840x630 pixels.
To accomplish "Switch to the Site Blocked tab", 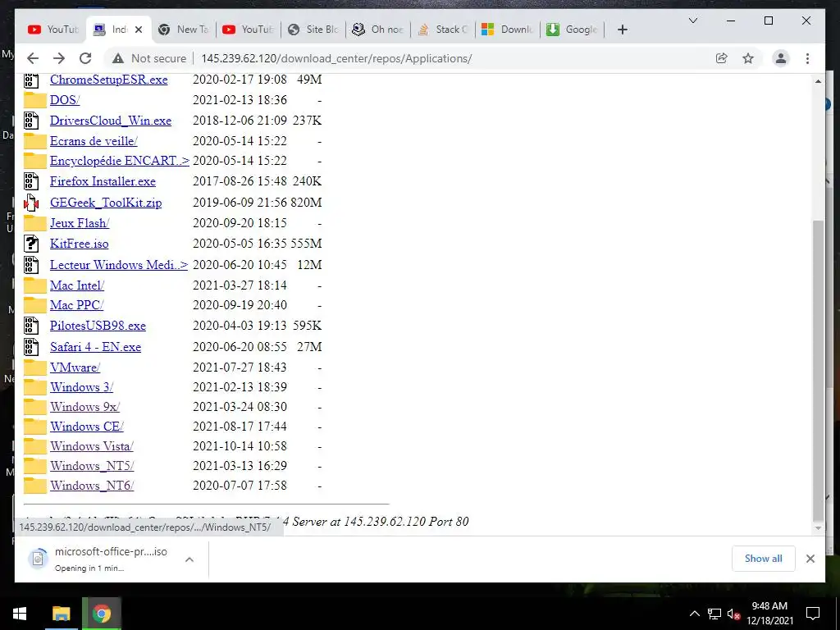I will click(x=313, y=30).
